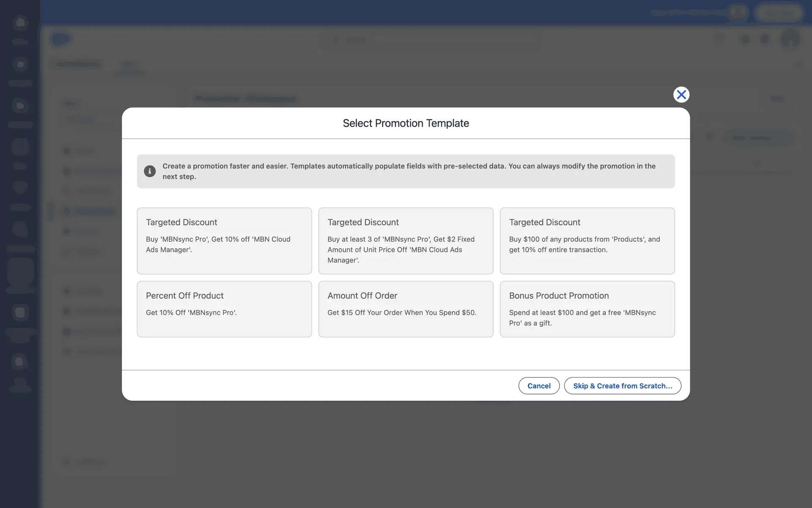Pick the Bonus Product Promotion template

pos(587,309)
